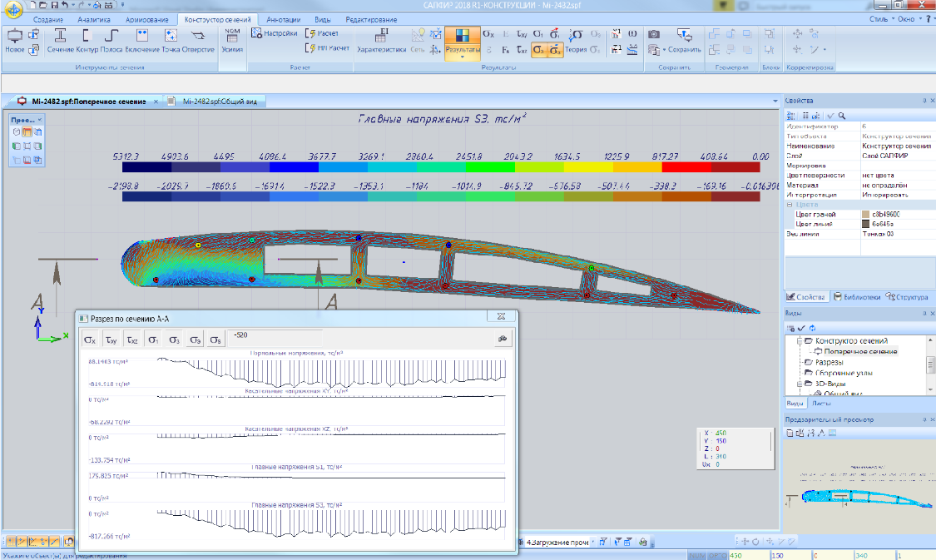Viewport: 936px width, 560px height.
Task: Toggle σ3 principal stress plot button
Action: click(x=174, y=339)
